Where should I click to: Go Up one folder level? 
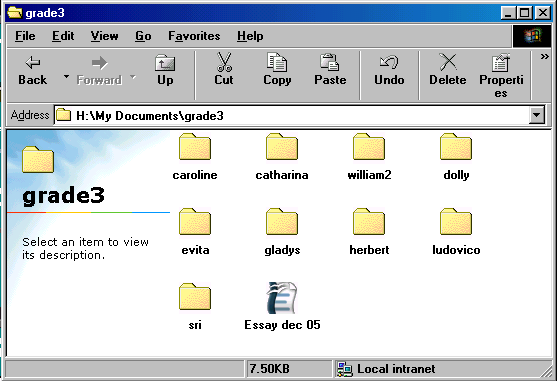point(165,71)
